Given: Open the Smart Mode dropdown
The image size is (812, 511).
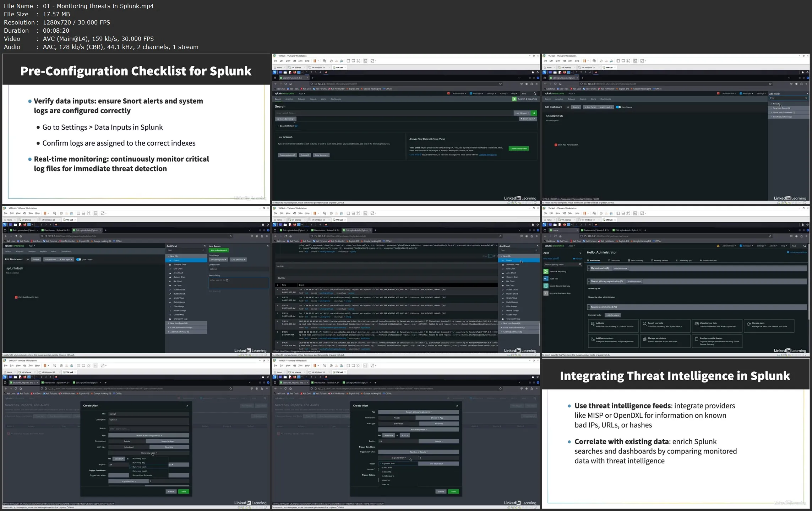Looking at the screenshot, I should [528, 119].
